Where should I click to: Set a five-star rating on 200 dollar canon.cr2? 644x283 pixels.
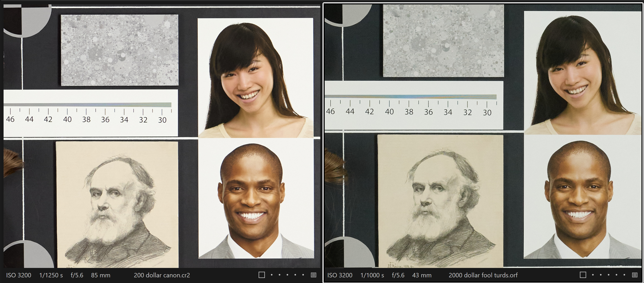(303, 275)
